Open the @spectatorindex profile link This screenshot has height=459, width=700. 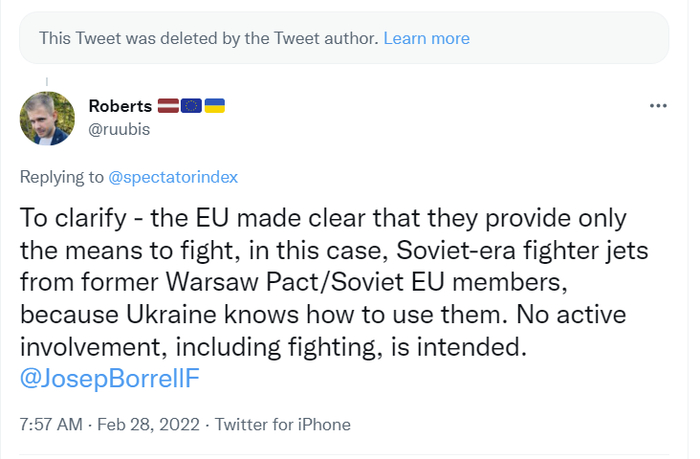pyautogui.click(x=173, y=177)
